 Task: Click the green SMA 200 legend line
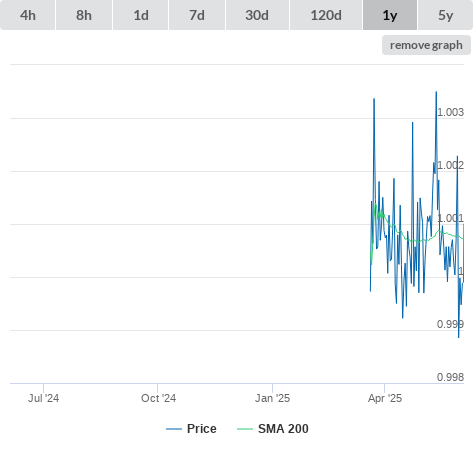(x=245, y=429)
